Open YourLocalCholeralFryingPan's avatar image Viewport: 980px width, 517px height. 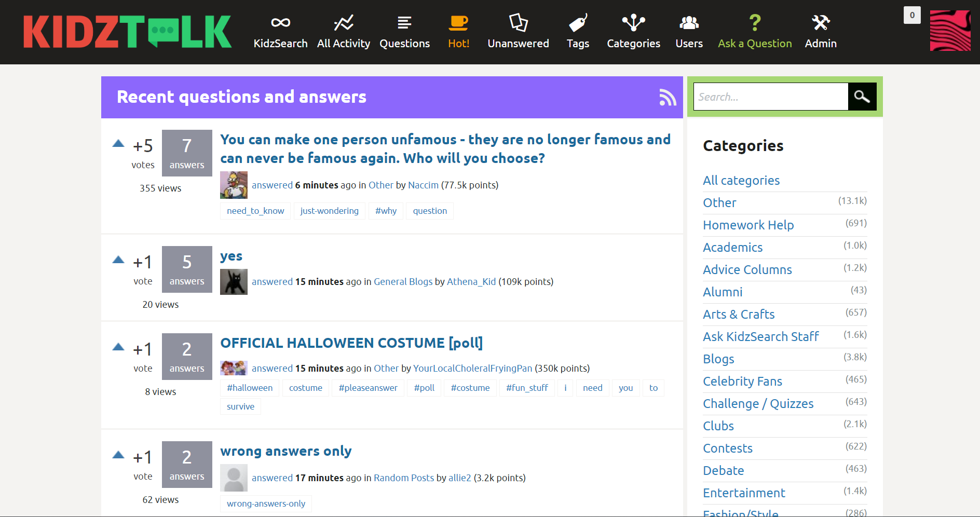[234, 368]
